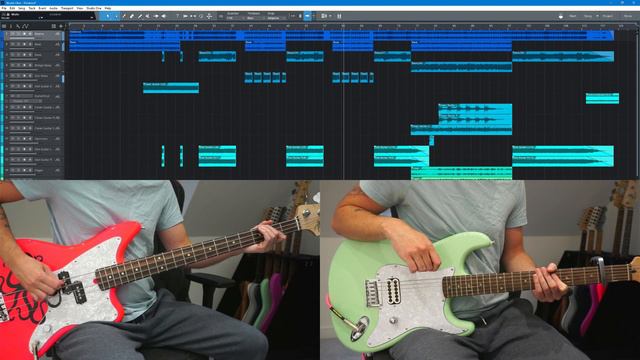Viewport: 640px width, 360px height.
Task: Open the Studio One menu
Action: pyautogui.click(x=94, y=8)
